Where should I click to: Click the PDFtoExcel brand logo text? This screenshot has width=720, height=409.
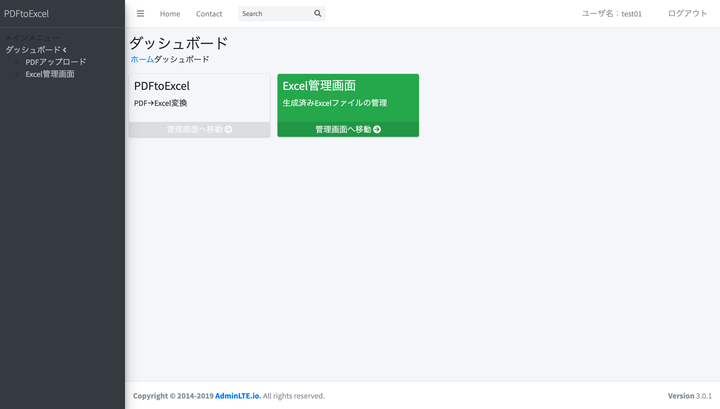tap(26, 14)
